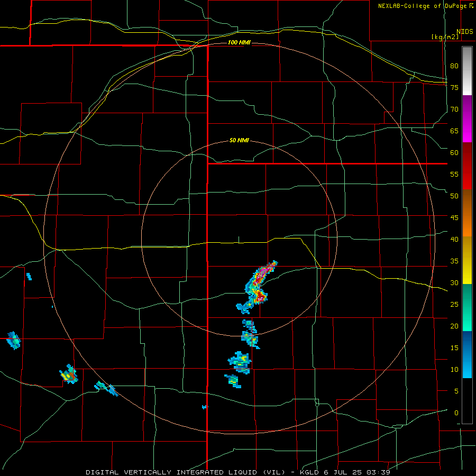Pick the green segment of the color scale
Viewport: 476px width, 476px height.
[x=467, y=307]
